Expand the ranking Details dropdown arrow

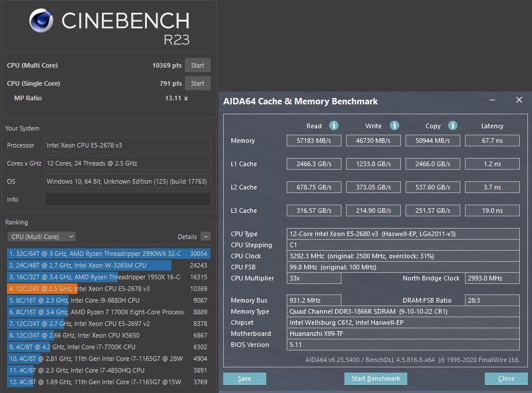pos(206,237)
